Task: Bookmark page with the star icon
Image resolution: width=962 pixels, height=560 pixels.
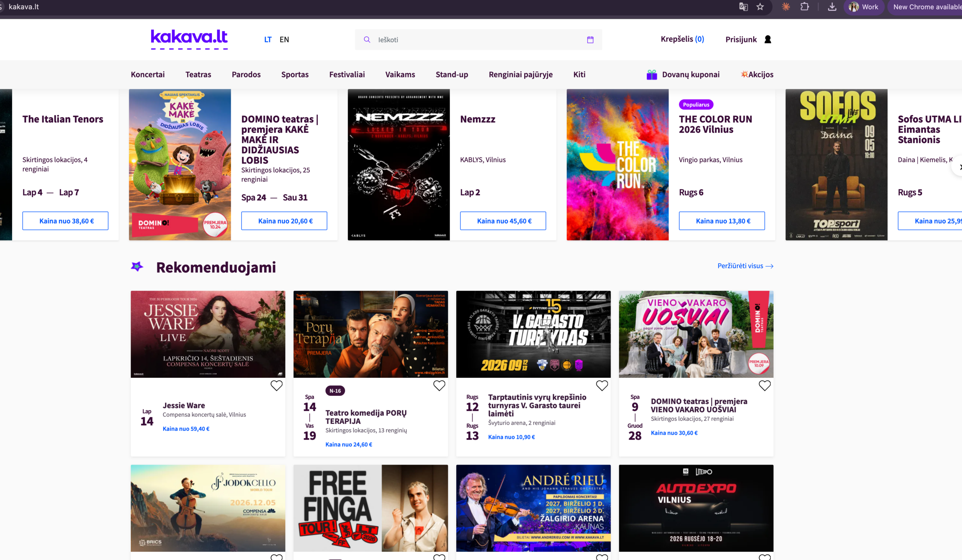Action: tap(760, 7)
